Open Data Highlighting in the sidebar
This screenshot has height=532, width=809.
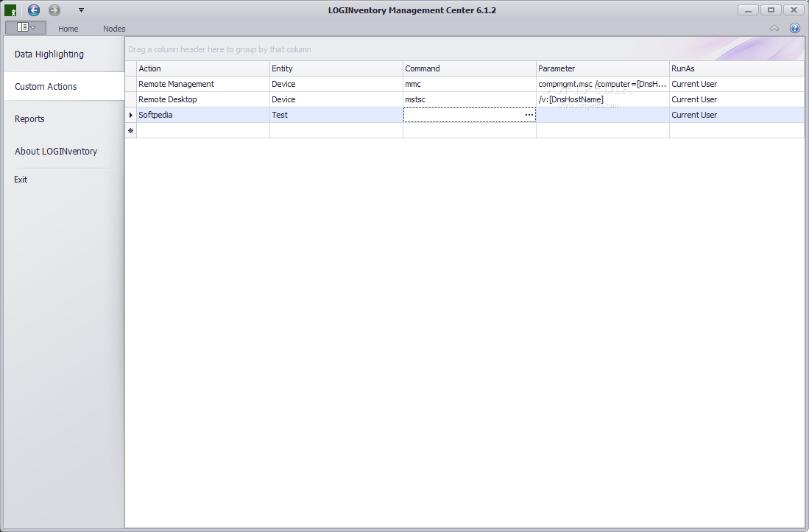64,54
